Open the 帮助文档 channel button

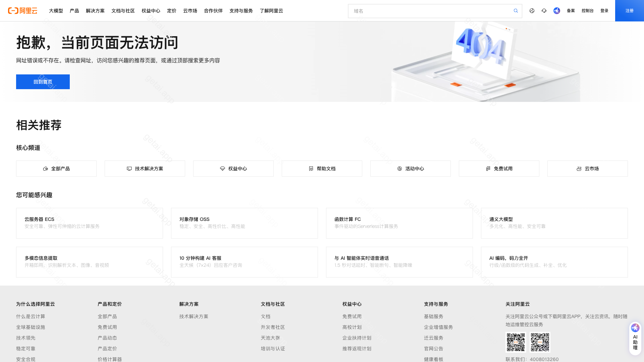pos(322,169)
